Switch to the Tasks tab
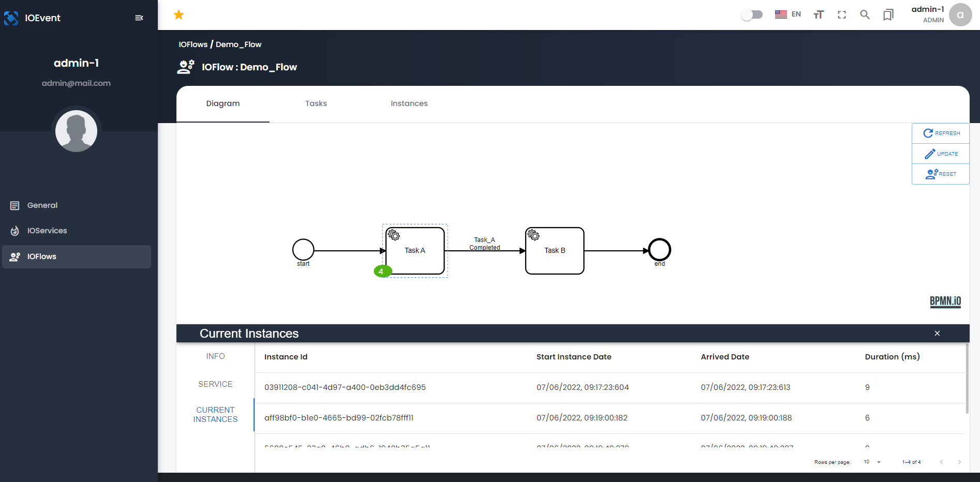 click(316, 103)
